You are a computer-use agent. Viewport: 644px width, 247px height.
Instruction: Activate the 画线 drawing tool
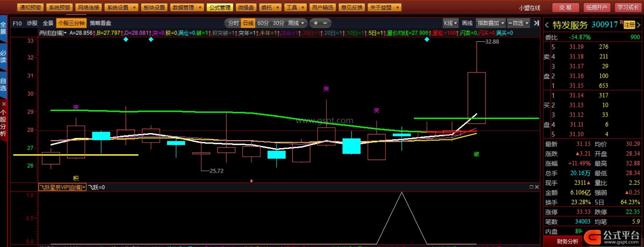click(x=467, y=23)
